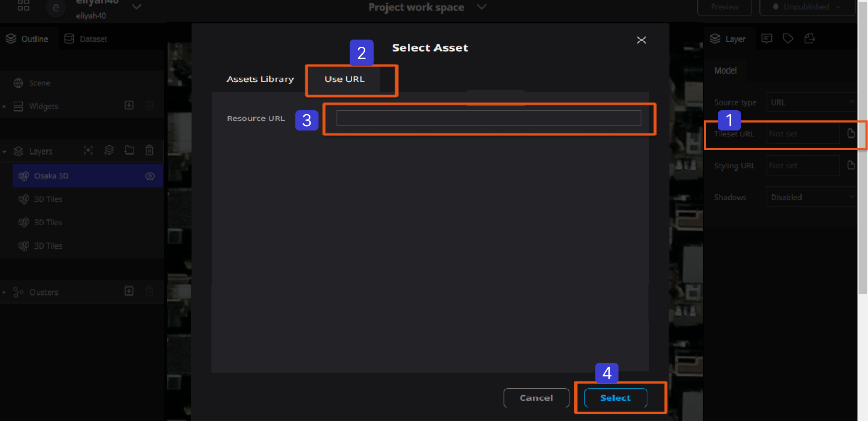This screenshot has width=868, height=421.
Task: Click the Resource URL input field
Action: (488, 118)
